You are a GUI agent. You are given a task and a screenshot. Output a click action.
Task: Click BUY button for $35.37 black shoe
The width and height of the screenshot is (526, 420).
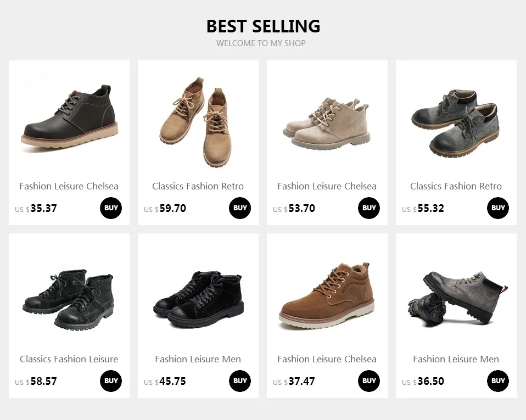point(111,208)
